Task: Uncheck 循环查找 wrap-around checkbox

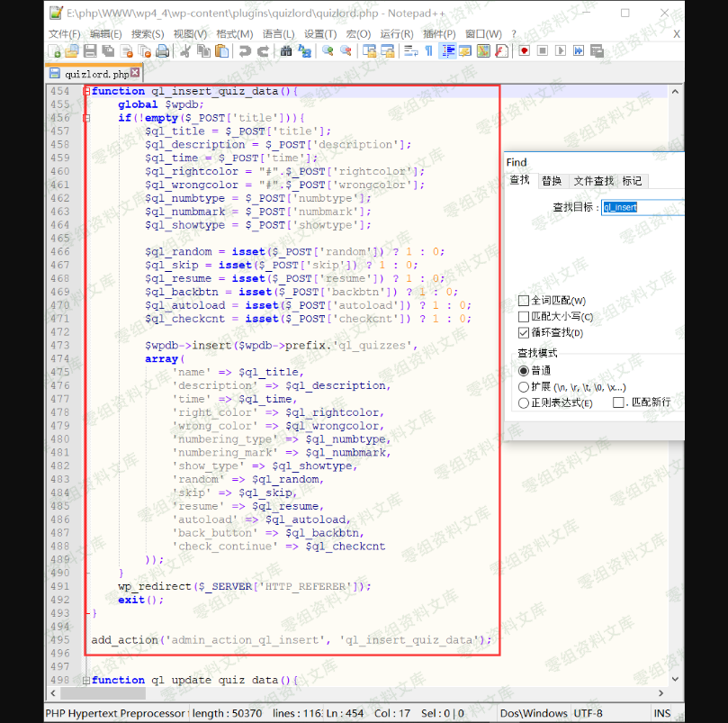Action: click(x=524, y=333)
